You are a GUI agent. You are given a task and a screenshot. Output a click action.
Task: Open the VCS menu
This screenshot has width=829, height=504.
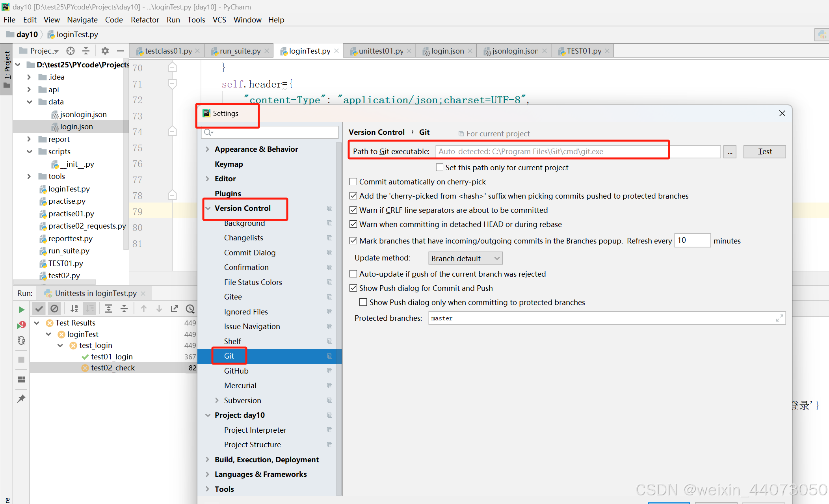pyautogui.click(x=219, y=20)
